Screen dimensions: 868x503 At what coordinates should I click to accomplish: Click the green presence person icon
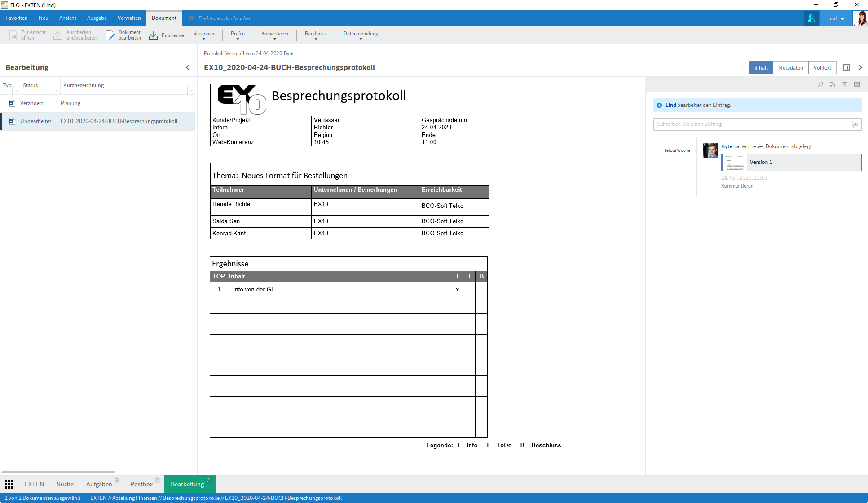pyautogui.click(x=811, y=18)
